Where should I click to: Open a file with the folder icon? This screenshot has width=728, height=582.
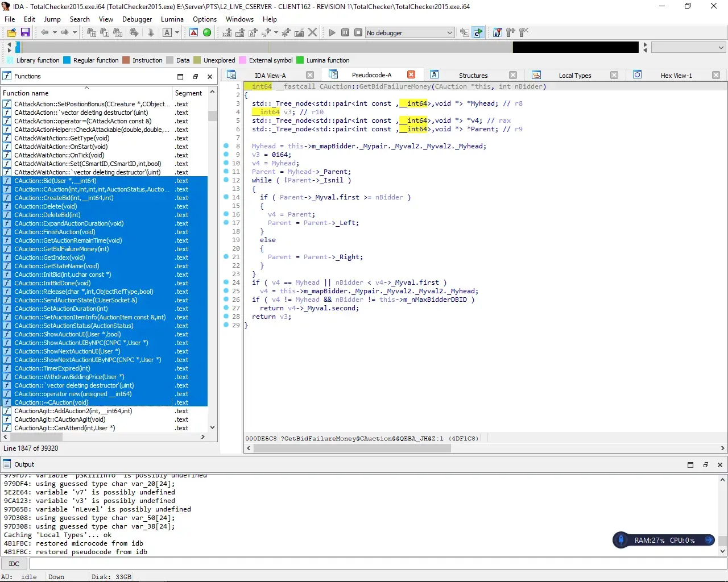click(11, 32)
